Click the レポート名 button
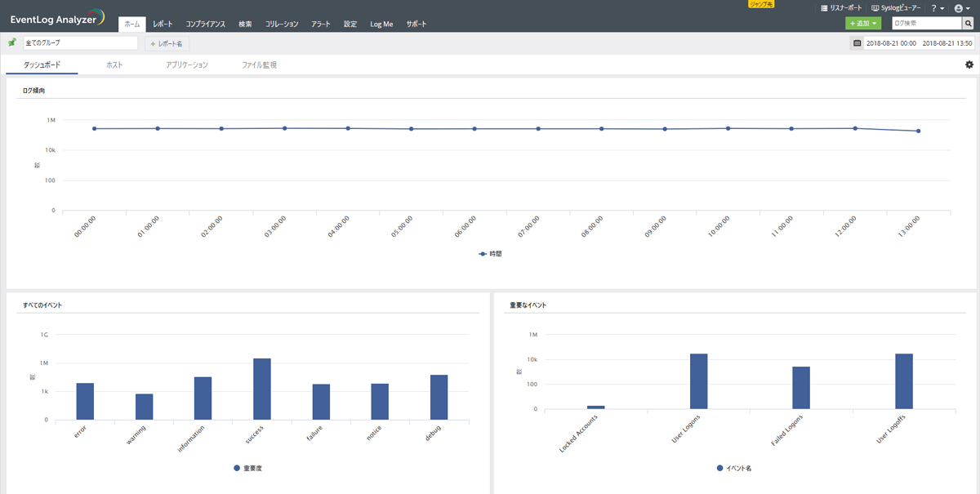 pyautogui.click(x=167, y=43)
